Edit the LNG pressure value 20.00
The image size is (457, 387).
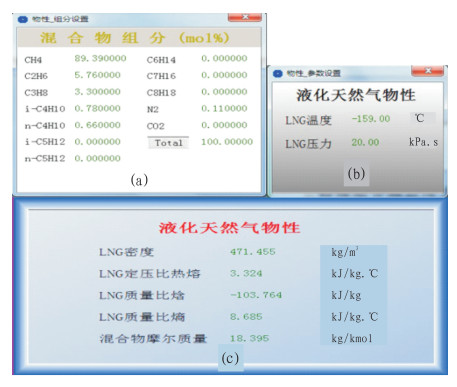tap(365, 142)
